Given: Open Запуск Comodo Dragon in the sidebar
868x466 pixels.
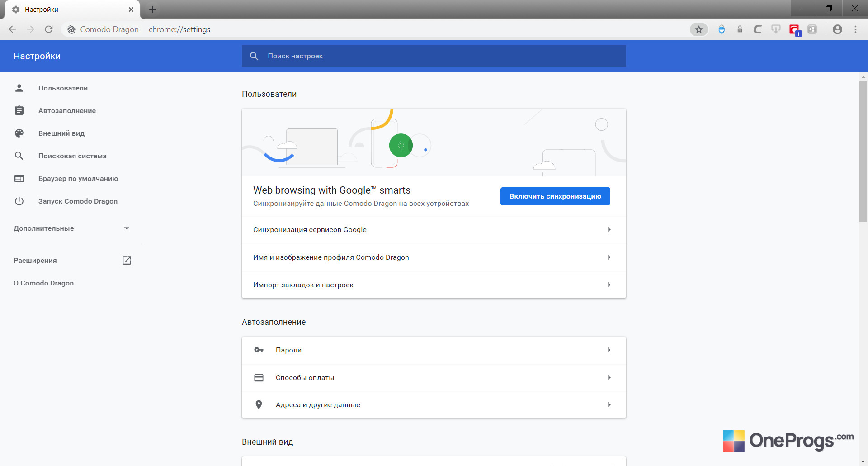Looking at the screenshot, I should (x=78, y=201).
